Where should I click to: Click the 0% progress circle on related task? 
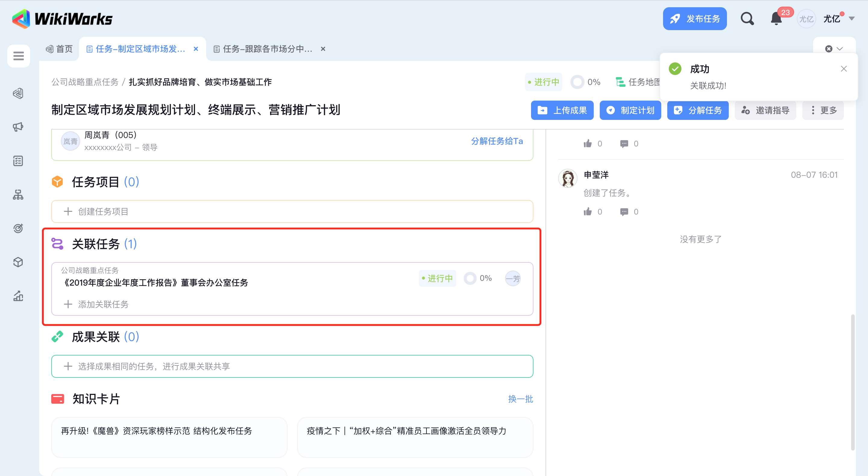pos(470,278)
